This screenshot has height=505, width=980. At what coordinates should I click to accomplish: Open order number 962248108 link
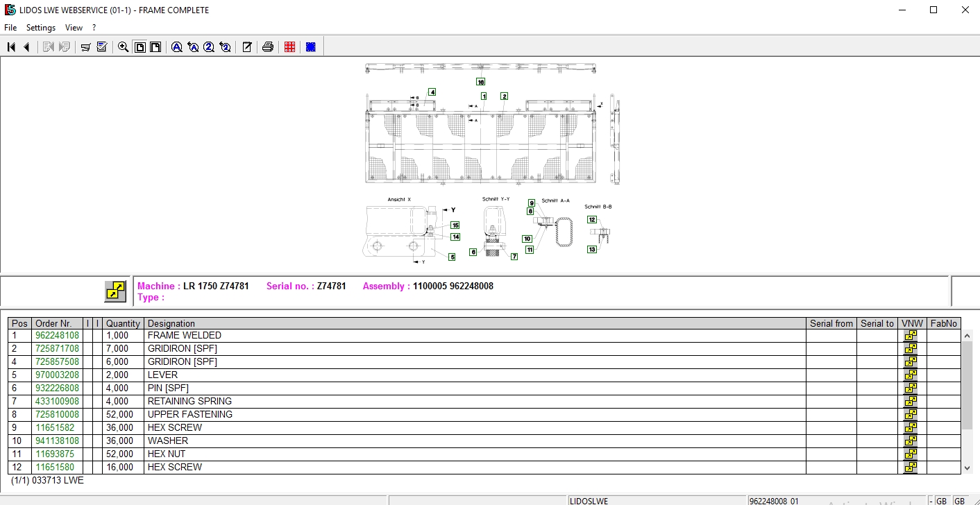(58, 336)
